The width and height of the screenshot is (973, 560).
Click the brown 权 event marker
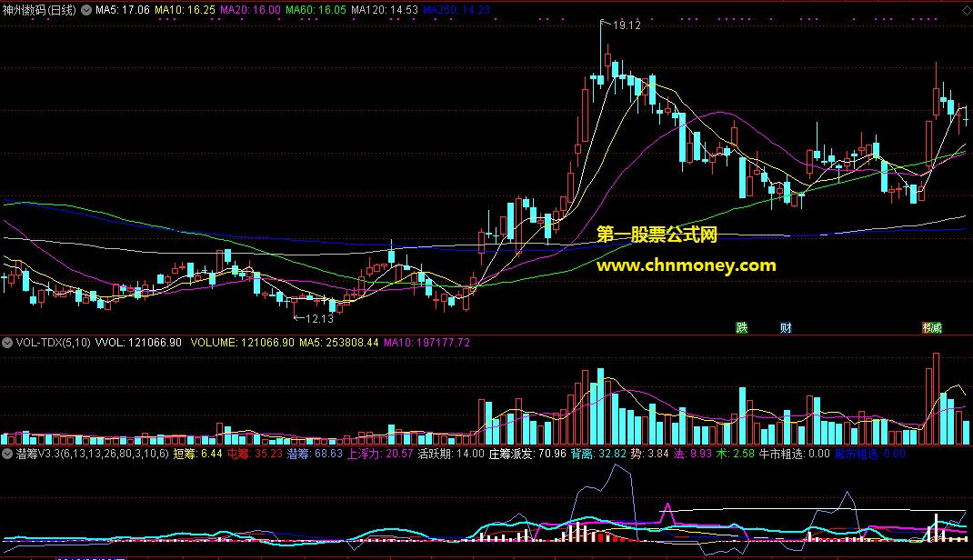[x=928, y=327]
